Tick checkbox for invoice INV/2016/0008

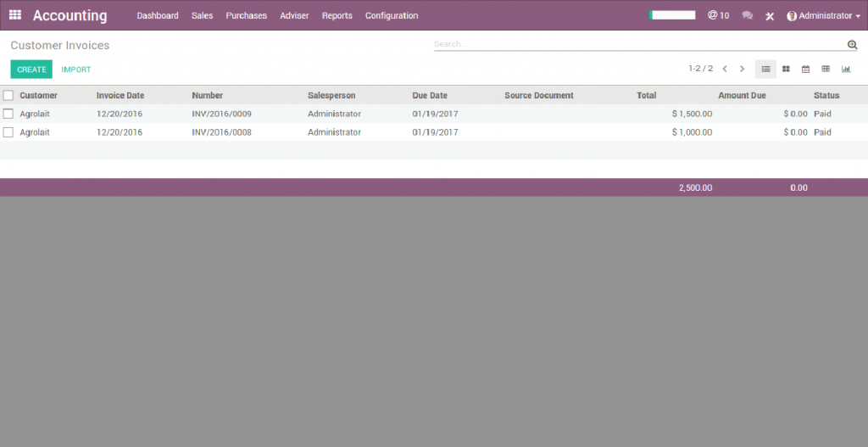[8, 131]
